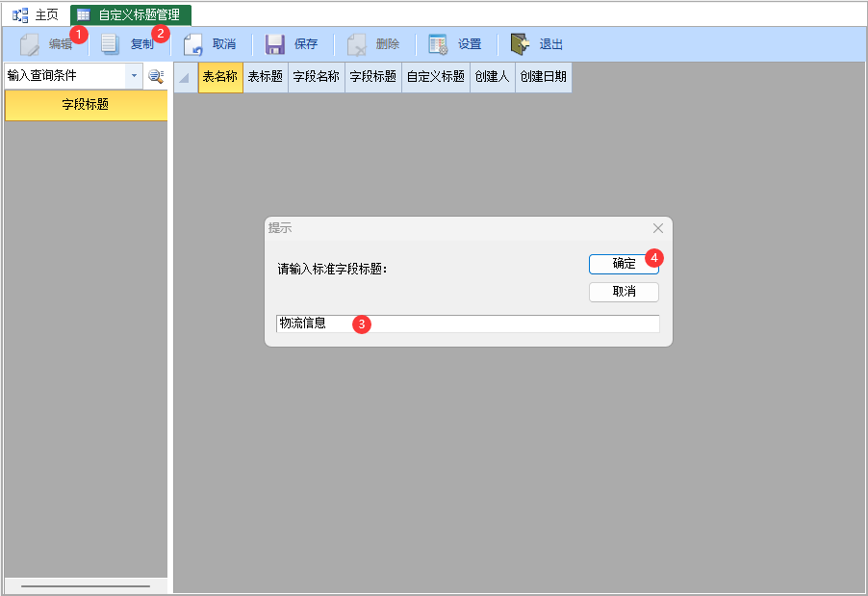Screen dimensions: 868x596
Task: Click the 表标题 column header
Action: 266,77
